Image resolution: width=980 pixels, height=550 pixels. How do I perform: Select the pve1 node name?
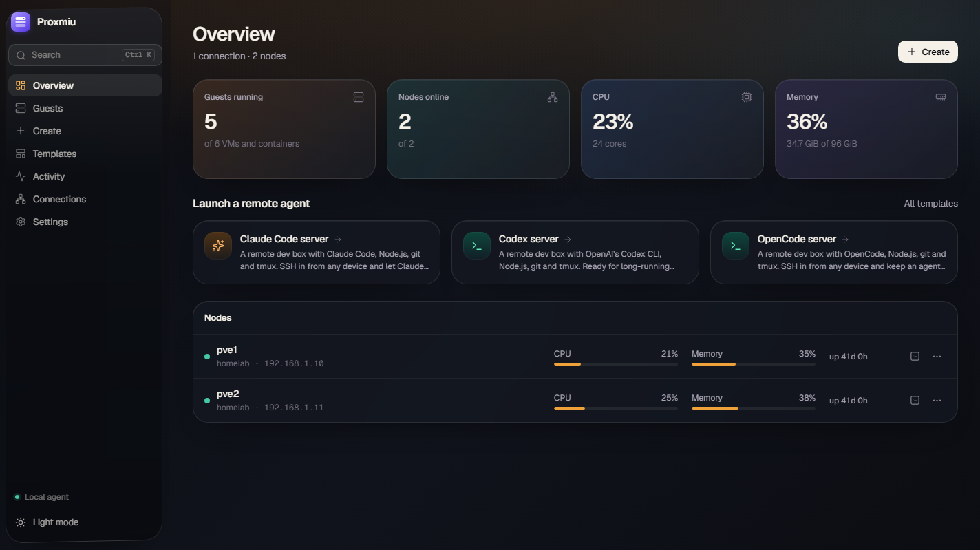pyautogui.click(x=227, y=350)
